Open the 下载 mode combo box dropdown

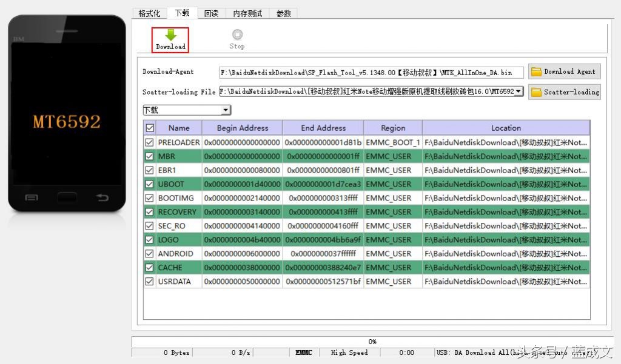[226, 110]
